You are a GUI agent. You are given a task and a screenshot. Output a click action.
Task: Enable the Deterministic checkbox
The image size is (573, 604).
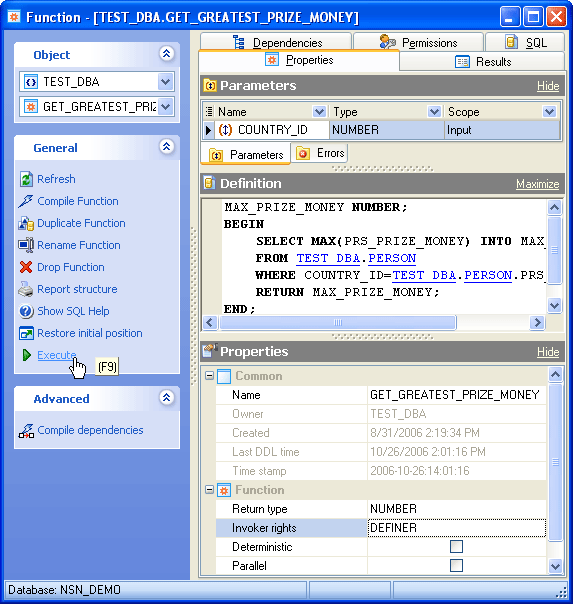point(456,547)
